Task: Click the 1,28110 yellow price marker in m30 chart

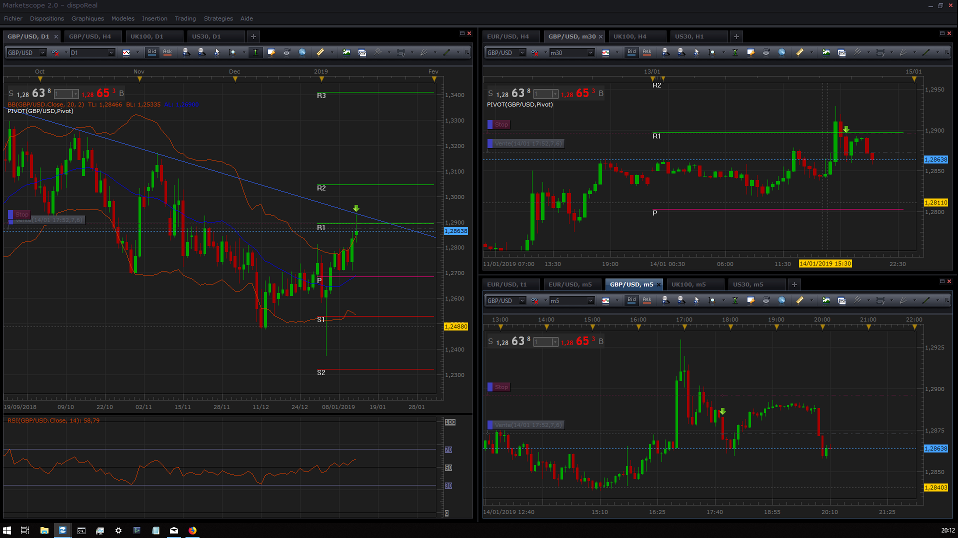Action: pos(935,202)
